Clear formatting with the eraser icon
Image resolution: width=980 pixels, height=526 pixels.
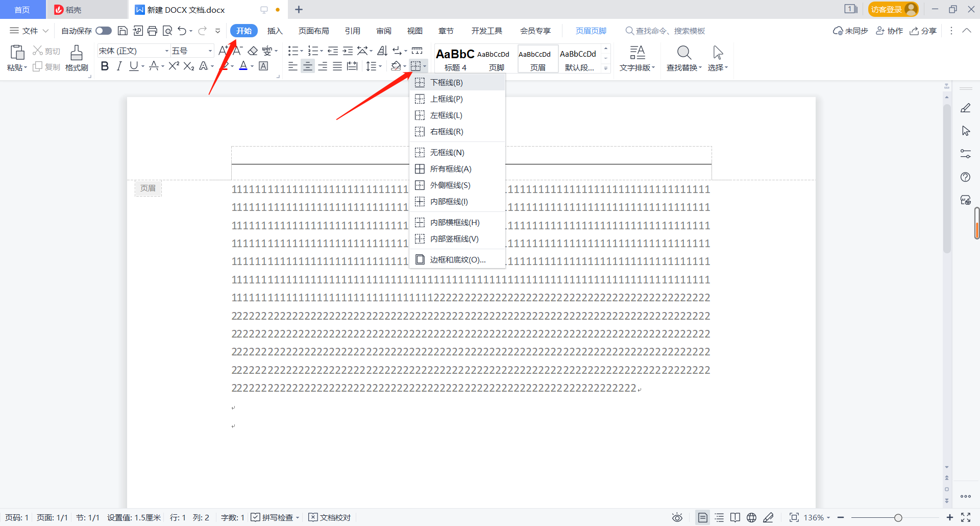point(252,51)
